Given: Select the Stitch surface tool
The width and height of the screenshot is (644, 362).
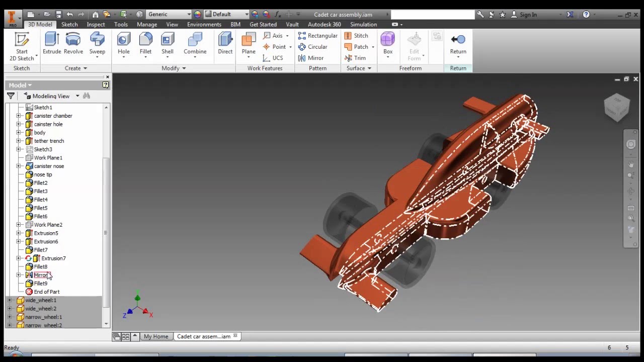Looking at the screenshot, I should pyautogui.click(x=356, y=36).
